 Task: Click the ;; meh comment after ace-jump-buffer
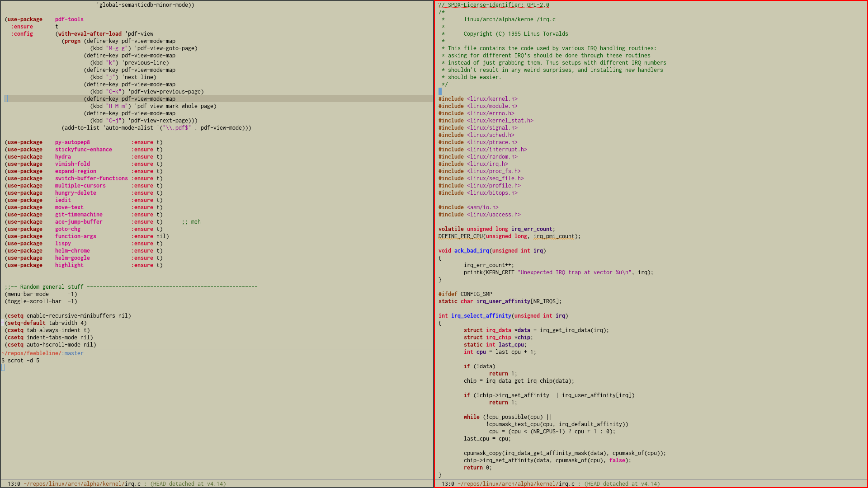pyautogui.click(x=191, y=222)
